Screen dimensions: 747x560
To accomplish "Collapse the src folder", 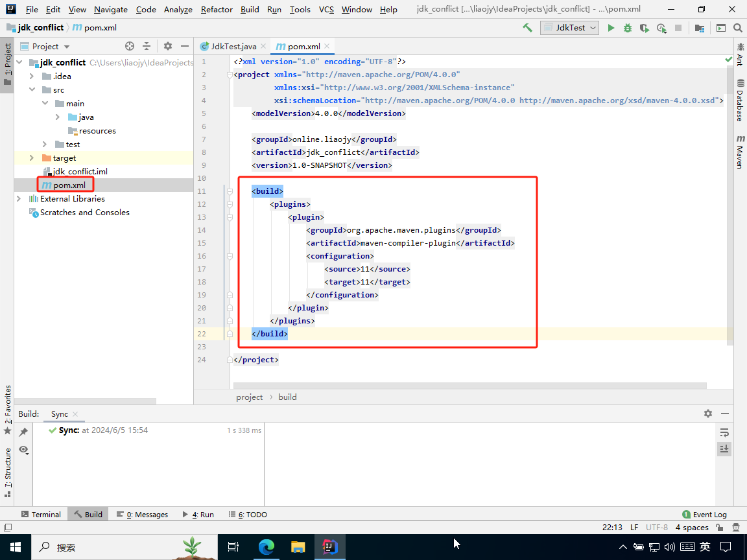I will click(x=32, y=89).
